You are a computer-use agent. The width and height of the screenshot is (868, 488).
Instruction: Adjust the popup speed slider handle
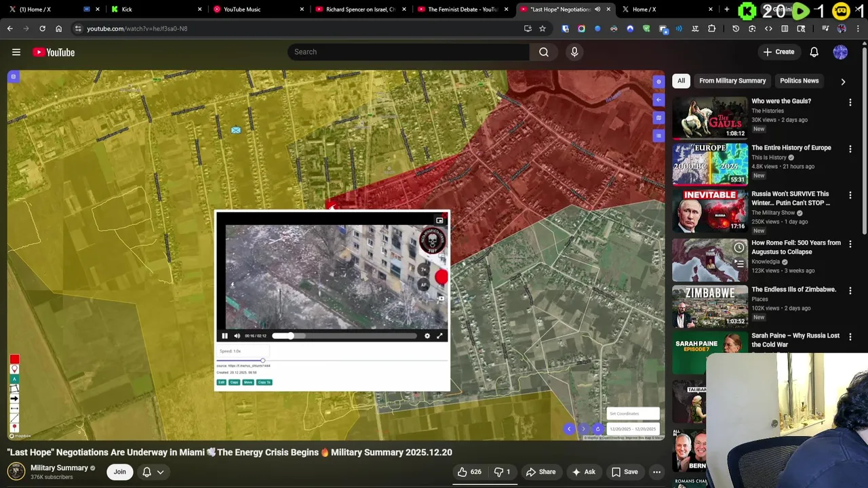262,361
